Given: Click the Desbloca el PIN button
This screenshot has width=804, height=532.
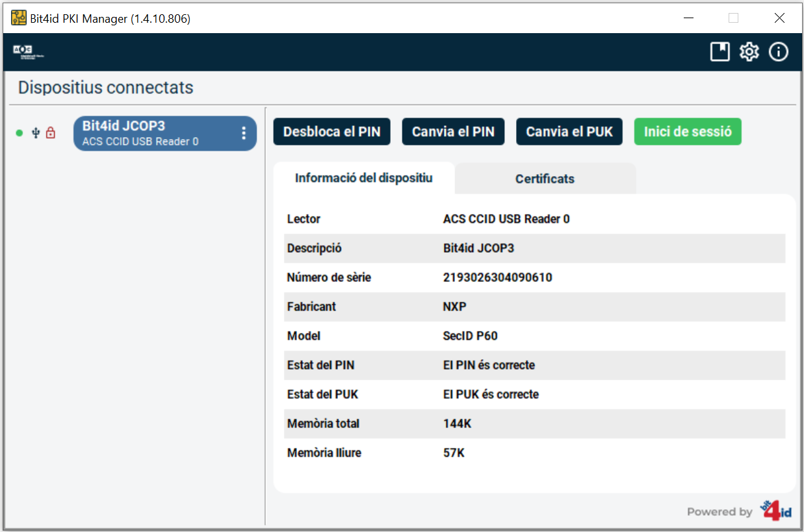Looking at the screenshot, I should pos(331,132).
